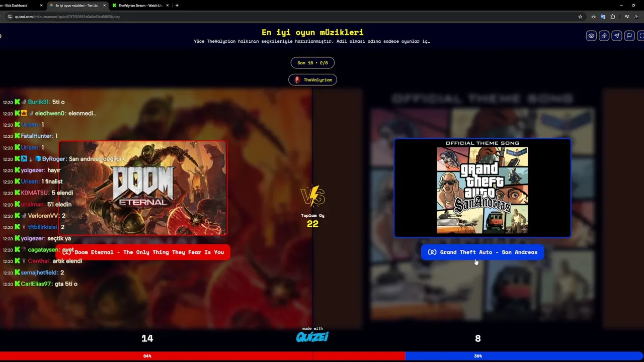Click the Son 16 • 2/8 round badge
Viewport: 644px width, 362px height.
312,63
